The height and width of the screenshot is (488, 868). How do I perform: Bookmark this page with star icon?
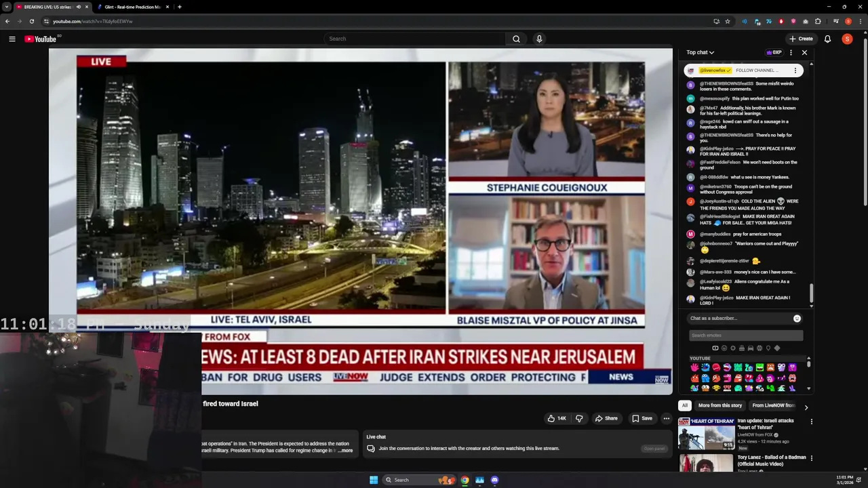(x=728, y=21)
